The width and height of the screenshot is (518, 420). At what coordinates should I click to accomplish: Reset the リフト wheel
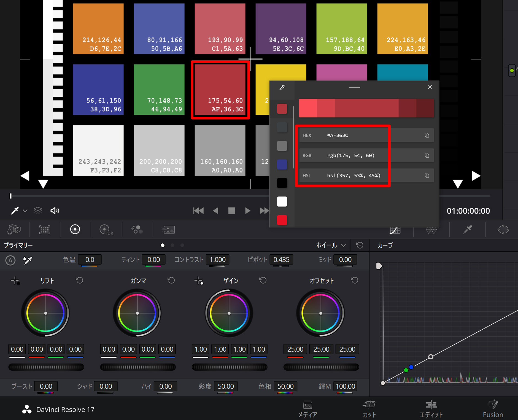click(80, 281)
